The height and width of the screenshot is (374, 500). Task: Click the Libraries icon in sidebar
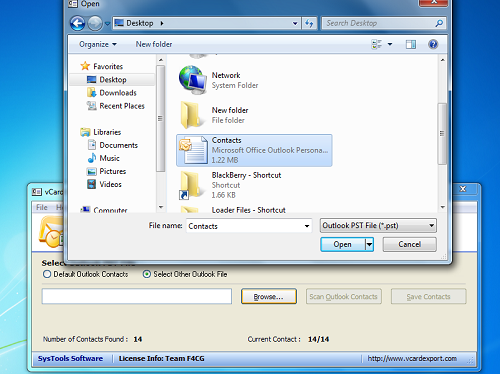pyautogui.click(x=85, y=132)
